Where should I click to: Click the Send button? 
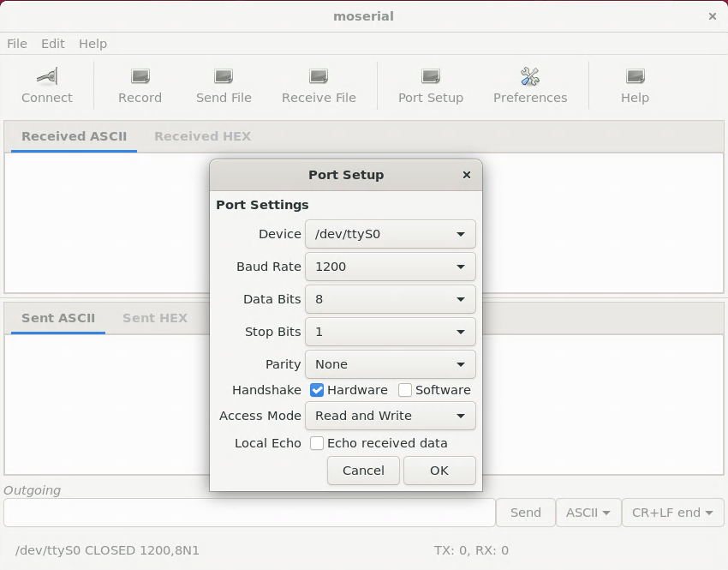tap(526, 513)
